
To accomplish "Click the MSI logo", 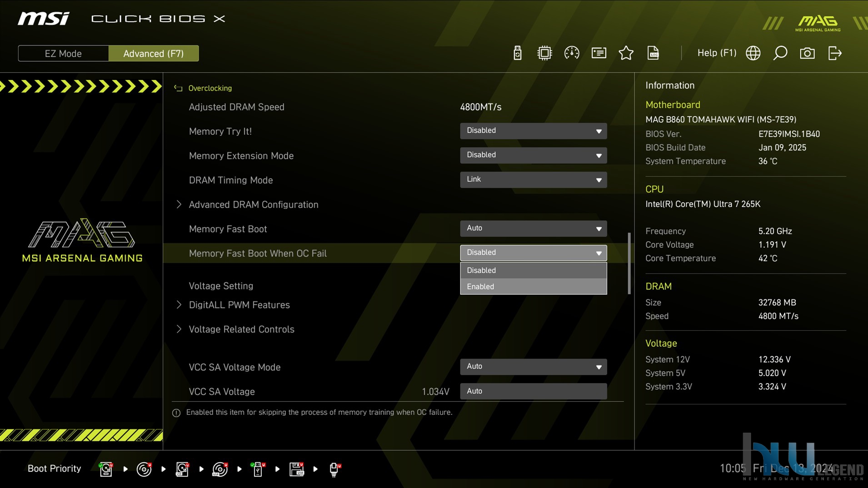I will click(44, 19).
